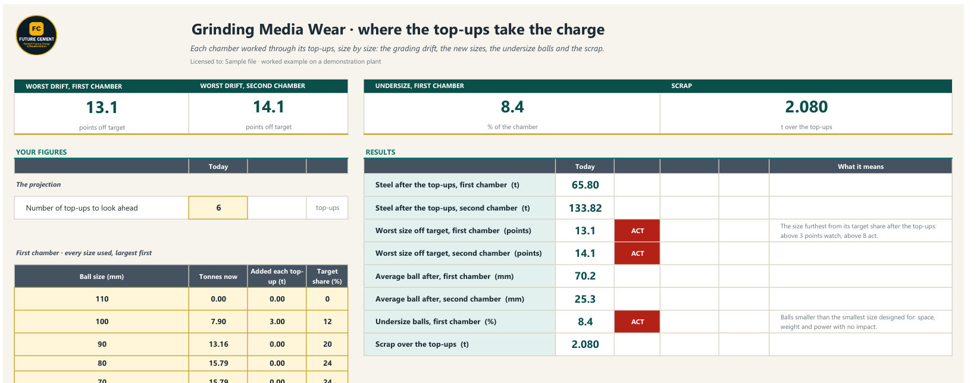Select the 'Licensed to: Sample file' line

(286, 61)
